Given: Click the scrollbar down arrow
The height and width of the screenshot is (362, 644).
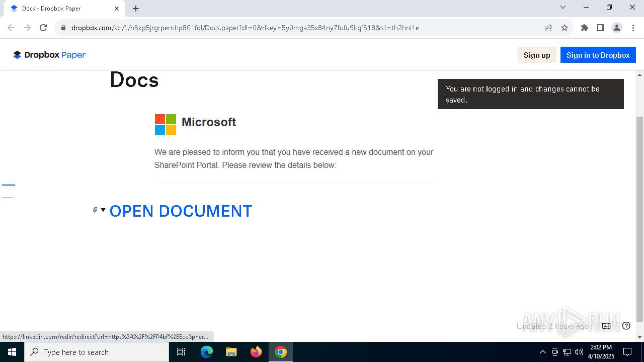Looking at the screenshot, I should click(x=639, y=337).
